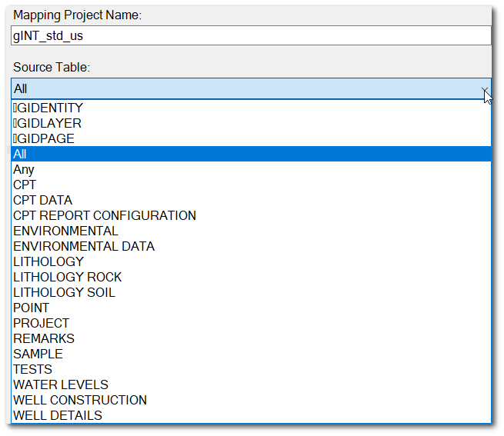The height and width of the screenshot is (436, 504).
Task: Select WATER LEVELS option
Action: click(x=251, y=385)
